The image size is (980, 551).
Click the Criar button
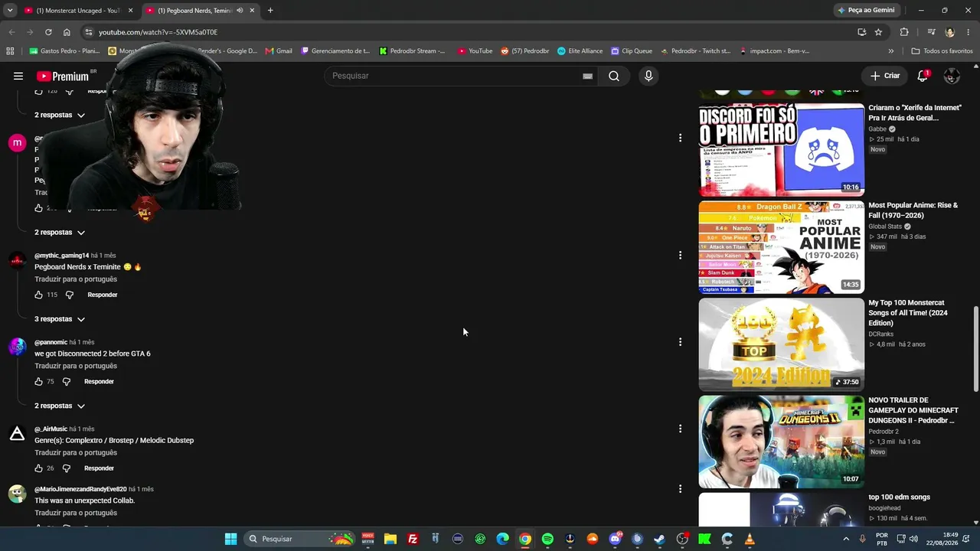884,76
